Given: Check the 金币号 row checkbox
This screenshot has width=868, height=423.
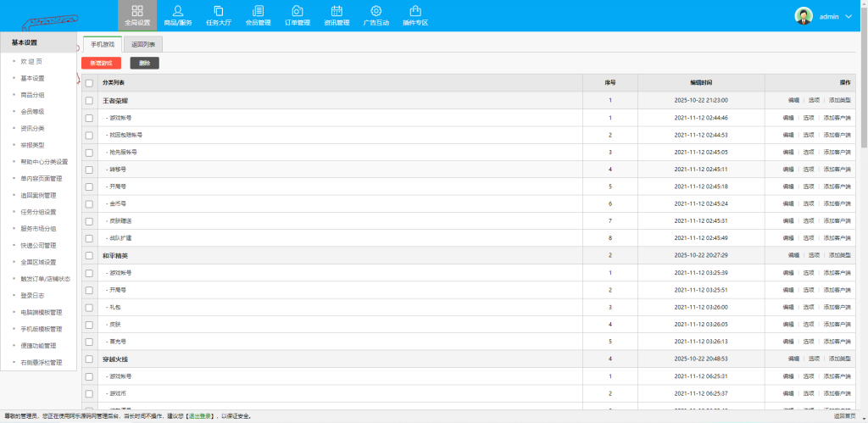Looking at the screenshot, I should [89, 203].
